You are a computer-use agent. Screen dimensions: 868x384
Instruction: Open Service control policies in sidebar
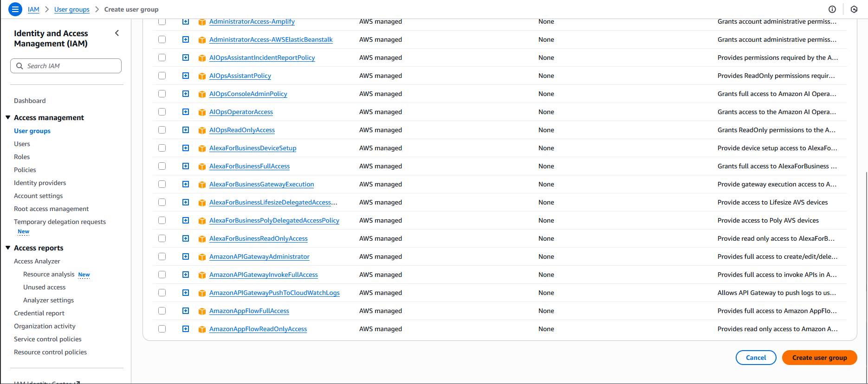(x=48, y=339)
